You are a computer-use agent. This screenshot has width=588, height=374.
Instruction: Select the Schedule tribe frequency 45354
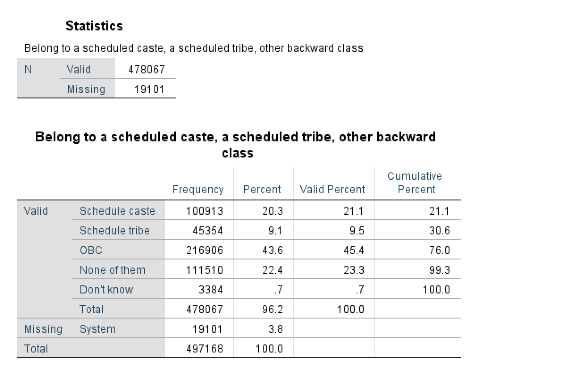(207, 231)
